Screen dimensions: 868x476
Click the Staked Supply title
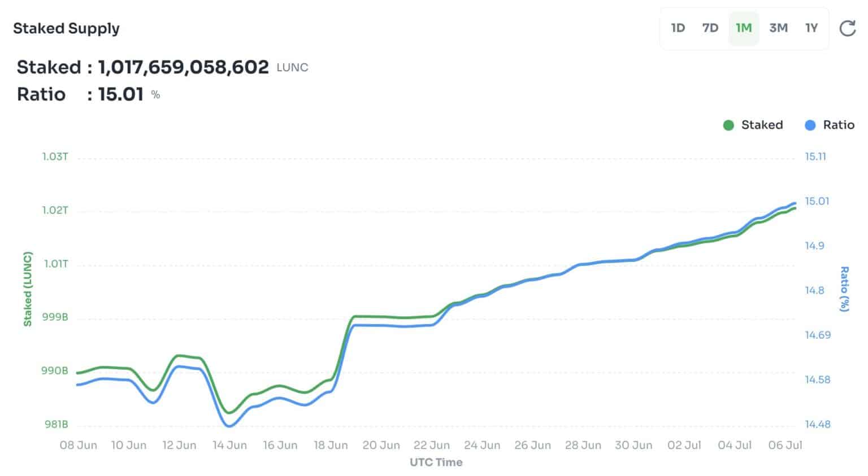point(66,28)
